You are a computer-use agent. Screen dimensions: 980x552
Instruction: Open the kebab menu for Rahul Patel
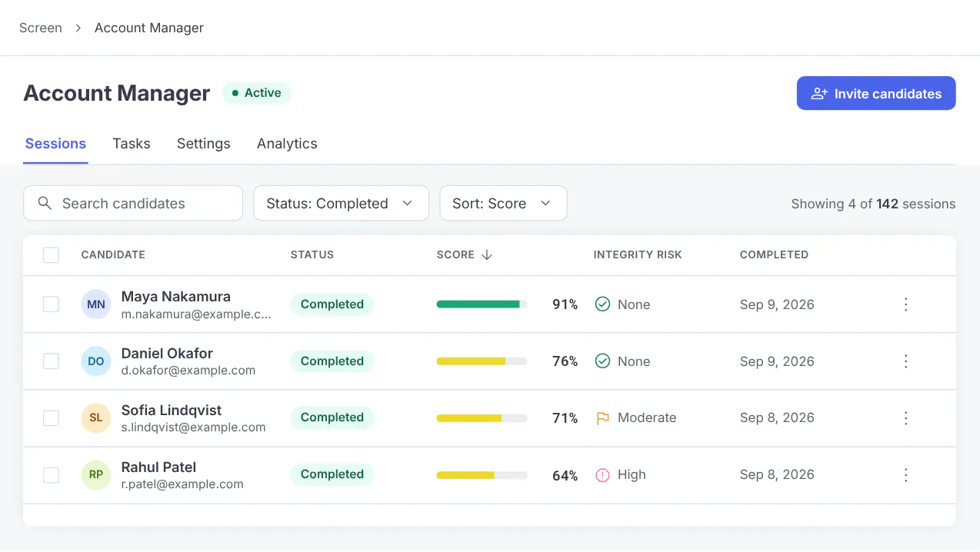pos(905,474)
